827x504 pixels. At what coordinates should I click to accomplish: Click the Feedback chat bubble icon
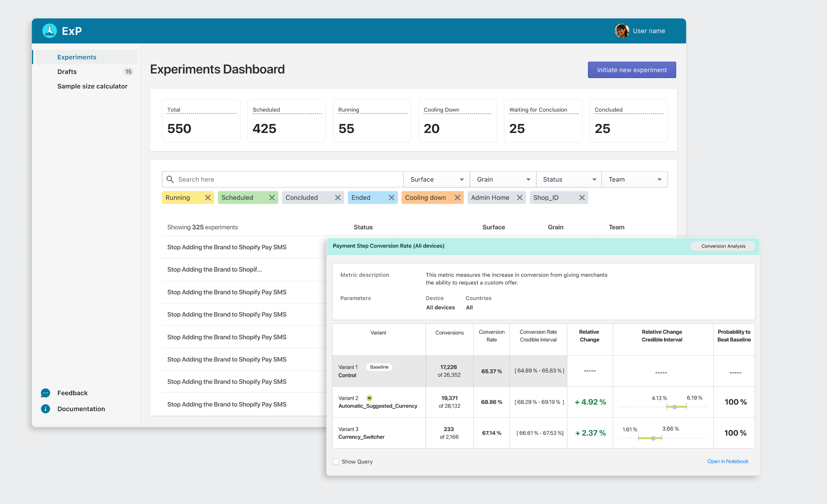(46, 393)
